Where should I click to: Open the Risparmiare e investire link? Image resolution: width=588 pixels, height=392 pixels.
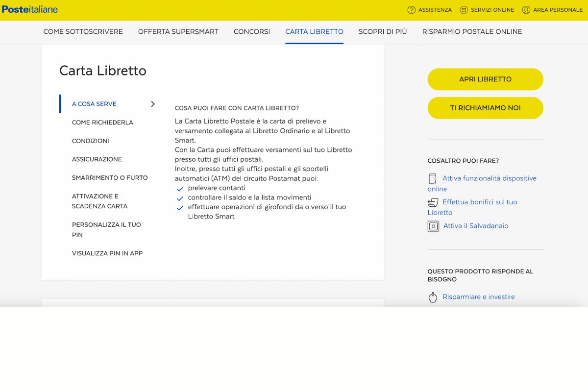click(479, 297)
